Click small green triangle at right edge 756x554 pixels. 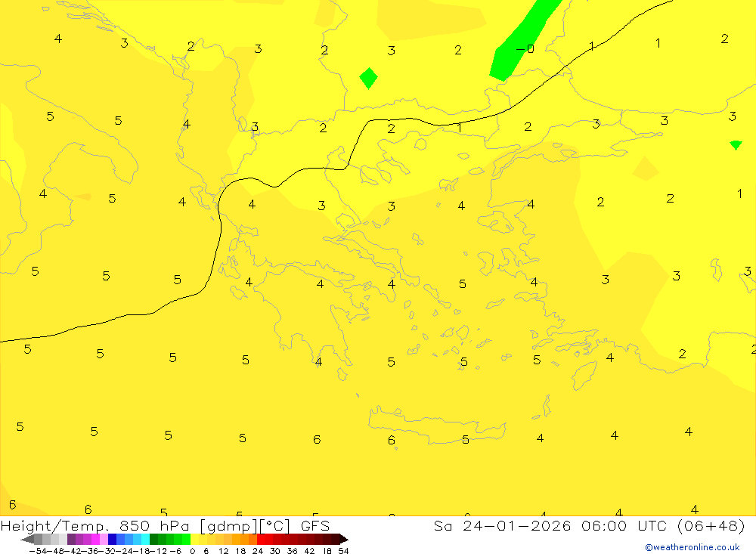tap(736, 144)
